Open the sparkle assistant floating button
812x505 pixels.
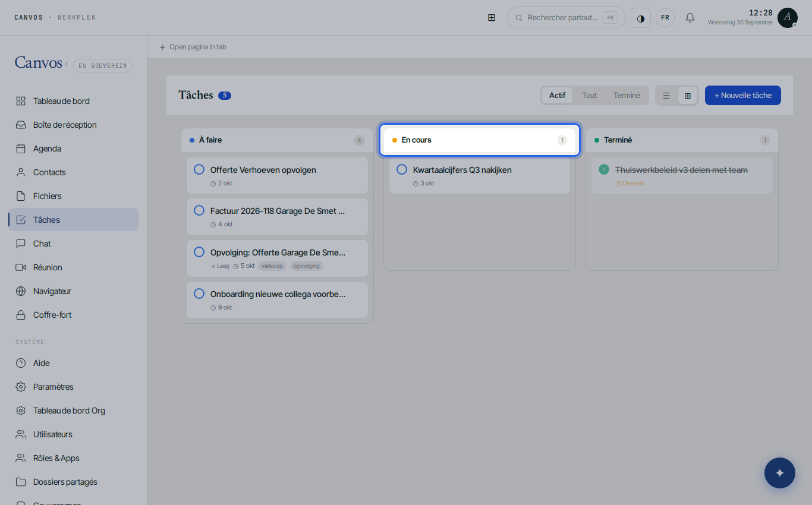click(x=780, y=473)
